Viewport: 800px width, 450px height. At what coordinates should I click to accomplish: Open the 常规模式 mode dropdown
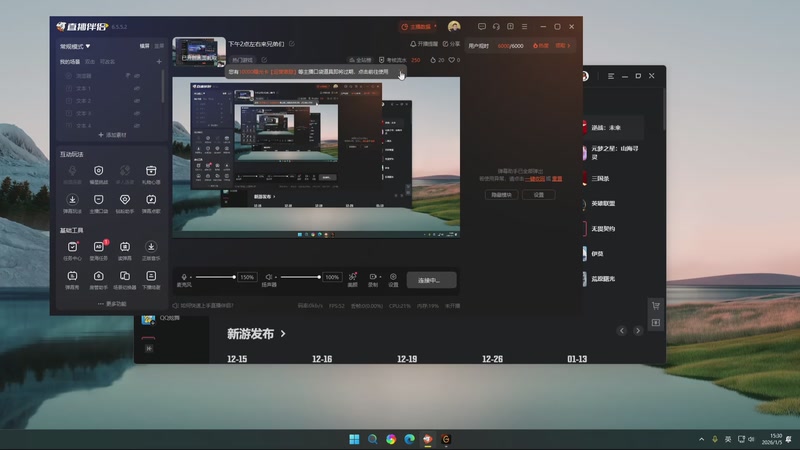pos(75,46)
